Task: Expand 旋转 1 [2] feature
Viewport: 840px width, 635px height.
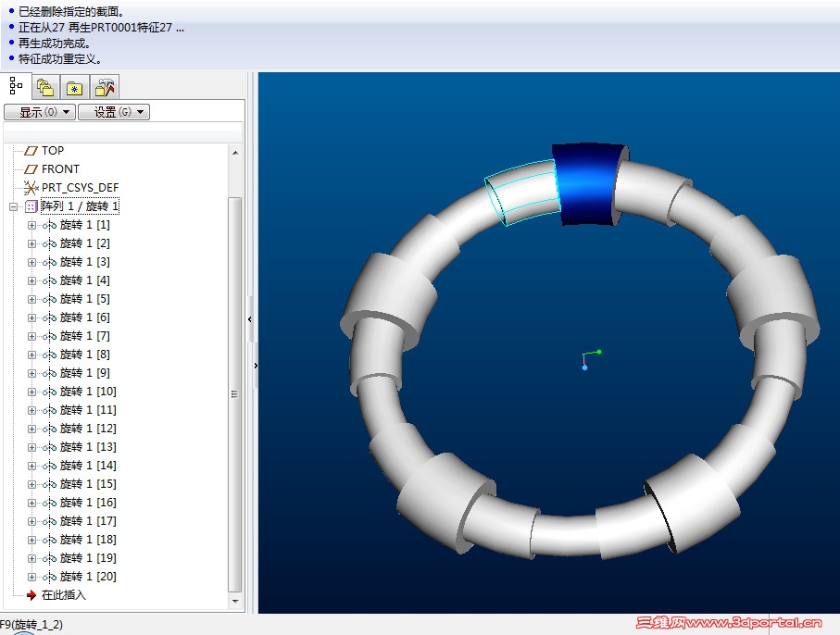Action: pyautogui.click(x=31, y=243)
